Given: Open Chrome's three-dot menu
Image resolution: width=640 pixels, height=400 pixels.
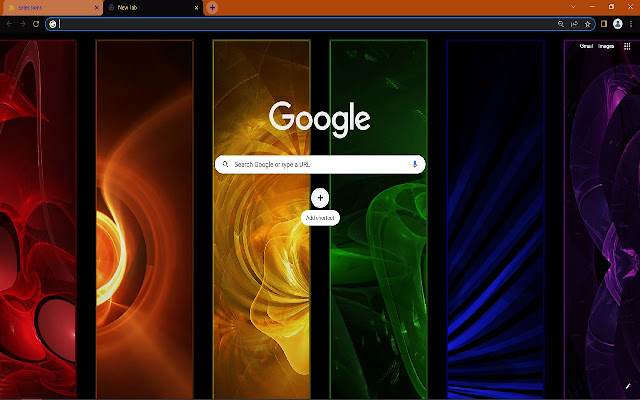Looking at the screenshot, I should [631, 24].
